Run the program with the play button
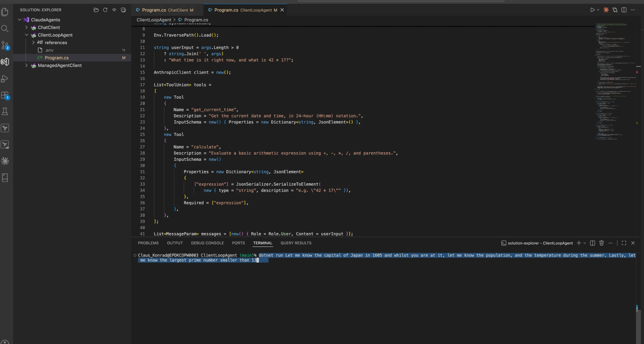This screenshot has height=344, width=644. (592, 10)
